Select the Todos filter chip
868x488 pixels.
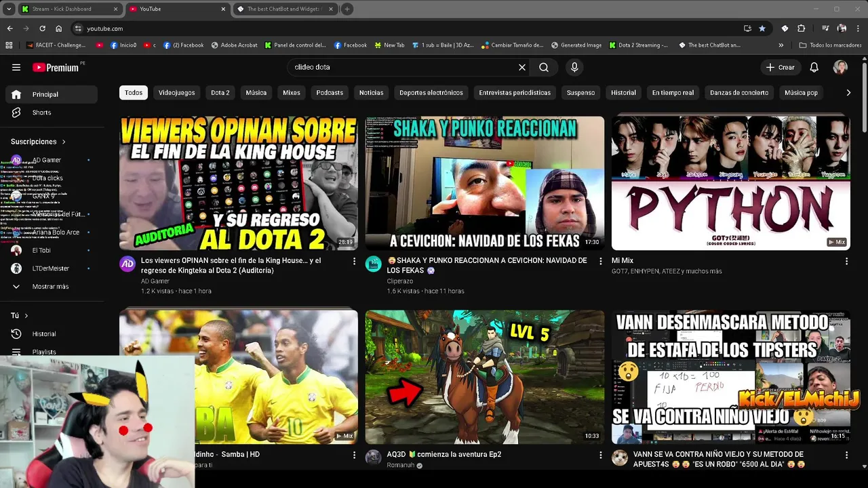134,92
